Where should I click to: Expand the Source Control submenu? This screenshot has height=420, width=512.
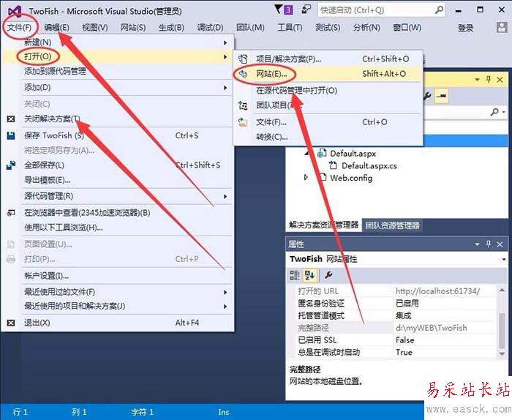(225, 196)
